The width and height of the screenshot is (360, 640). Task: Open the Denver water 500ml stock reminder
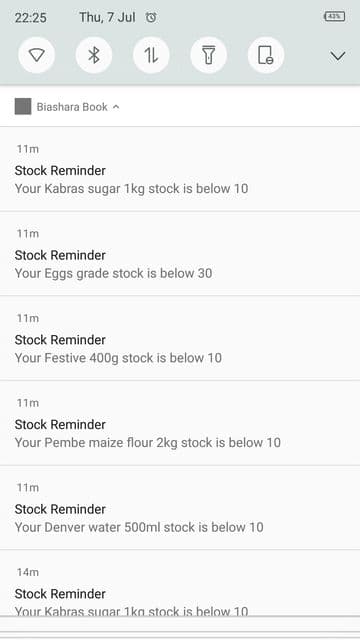coord(180,507)
